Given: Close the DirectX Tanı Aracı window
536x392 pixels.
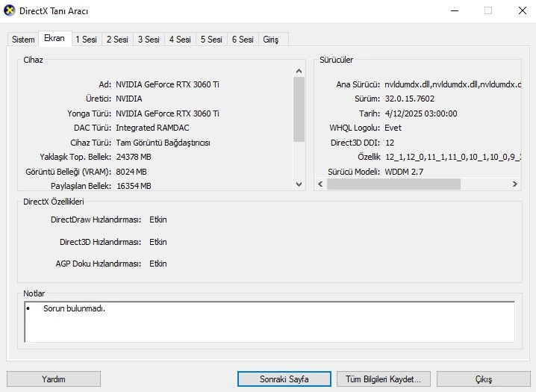Looking at the screenshot, I should click(x=523, y=11).
